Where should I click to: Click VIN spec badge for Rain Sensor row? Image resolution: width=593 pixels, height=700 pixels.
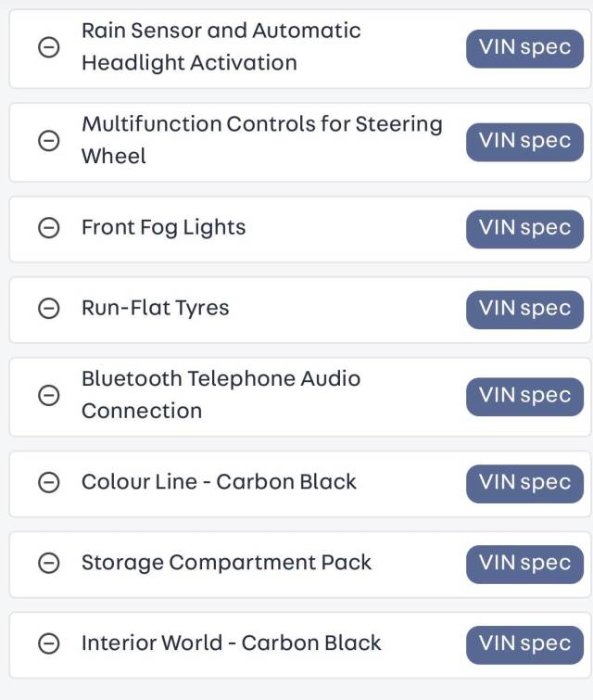point(524,48)
